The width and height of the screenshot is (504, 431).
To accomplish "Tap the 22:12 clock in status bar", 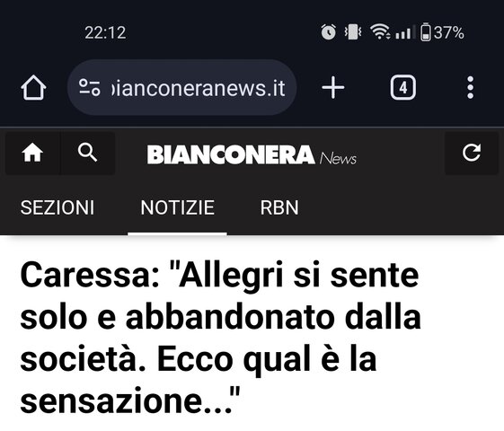I will 105,32.
